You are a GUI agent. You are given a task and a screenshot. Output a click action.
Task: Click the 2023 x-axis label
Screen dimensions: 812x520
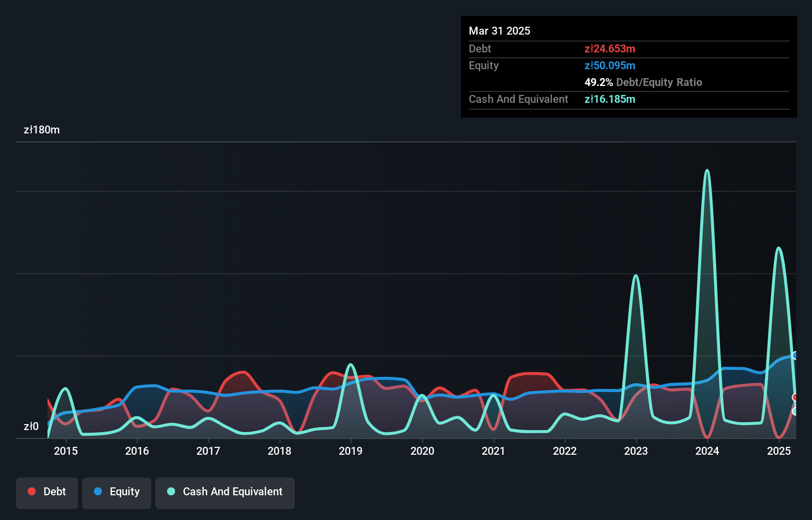point(636,451)
